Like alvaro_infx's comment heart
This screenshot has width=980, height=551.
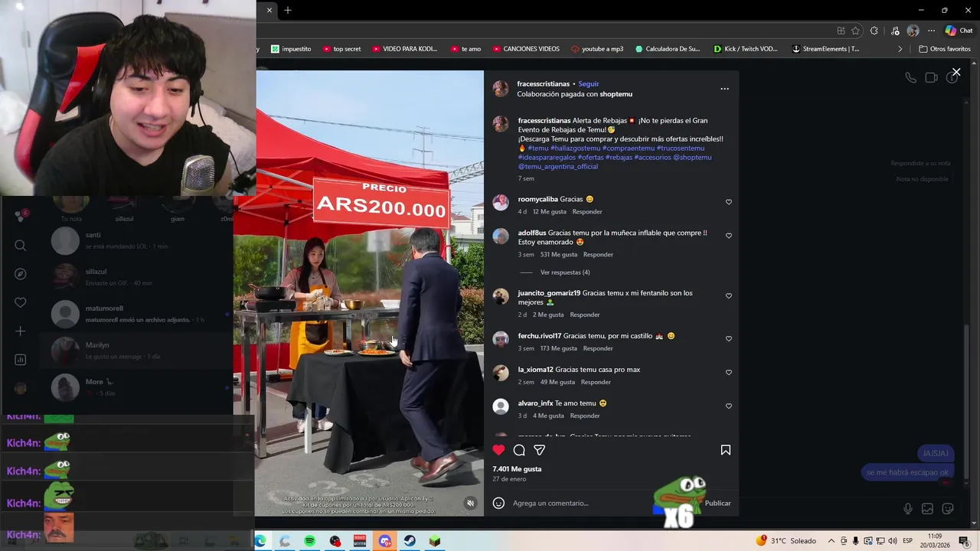(x=728, y=406)
